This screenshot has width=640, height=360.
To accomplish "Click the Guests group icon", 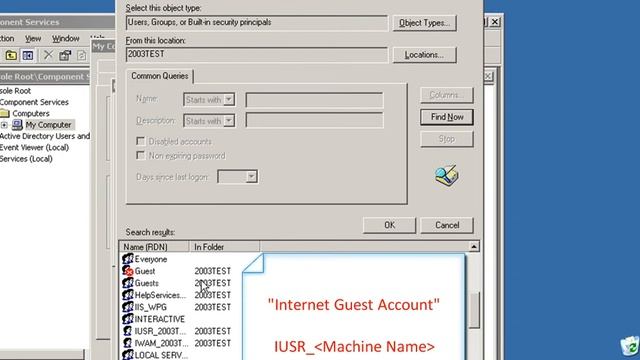I will point(128,283).
